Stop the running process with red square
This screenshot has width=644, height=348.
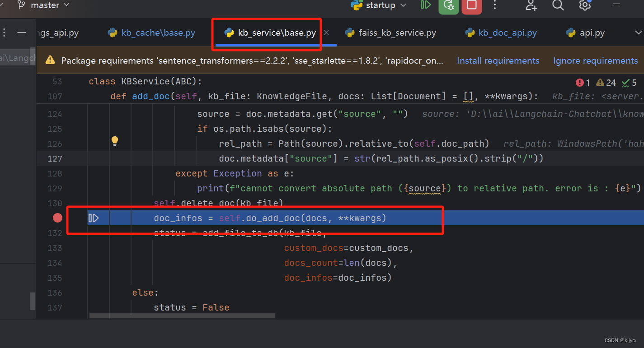(x=471, y=5)
